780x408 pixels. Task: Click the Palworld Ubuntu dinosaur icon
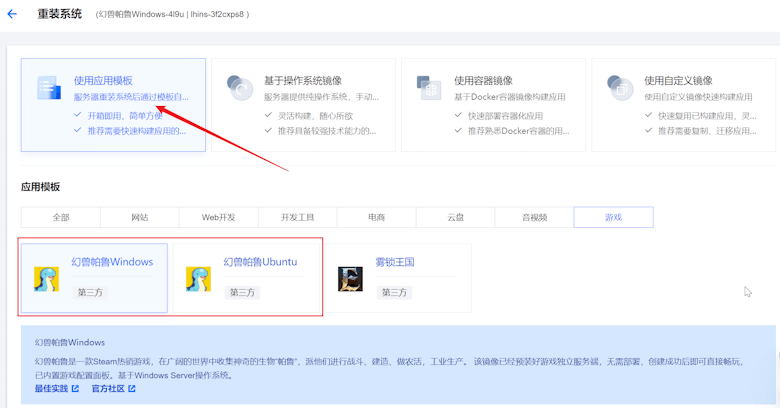[198, 279]
